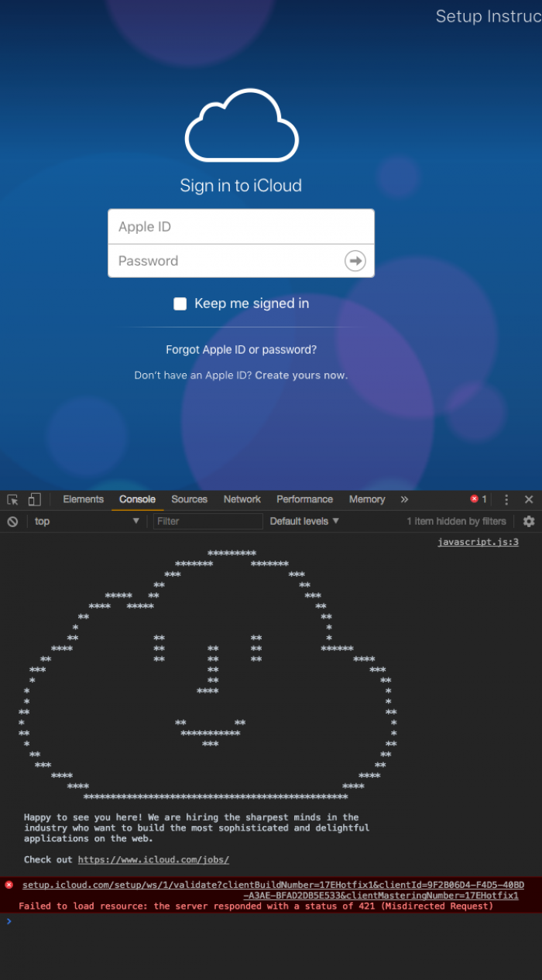Image resolution: width=542 pixels, height=980 pixels.
Task: Click the 'Failed to load resource' error message
Action: [256, 906]
